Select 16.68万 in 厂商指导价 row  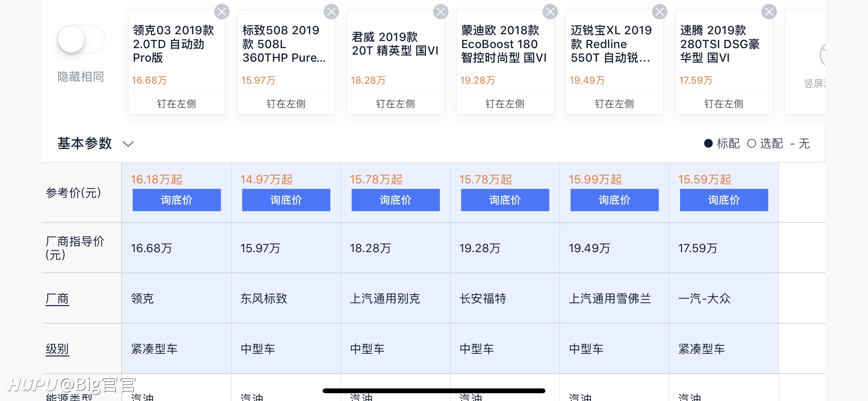pyautogui.click(x=152, y=248)
